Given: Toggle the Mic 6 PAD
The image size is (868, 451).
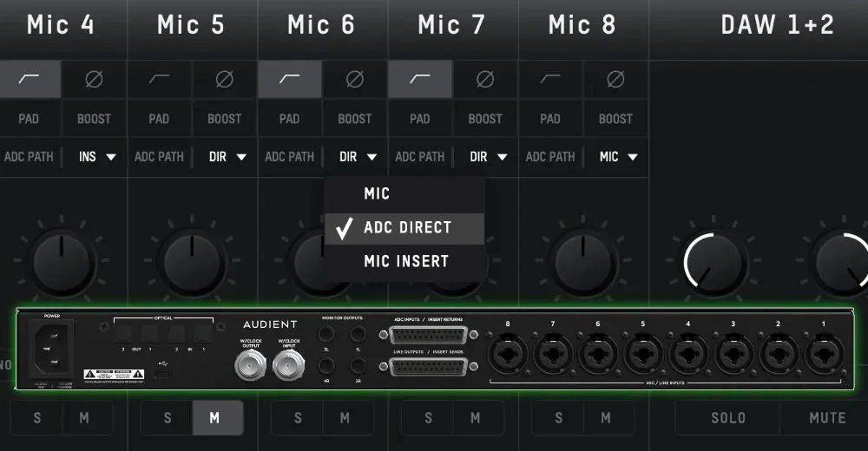Looking at the screenshot, I should coord(290,119).
